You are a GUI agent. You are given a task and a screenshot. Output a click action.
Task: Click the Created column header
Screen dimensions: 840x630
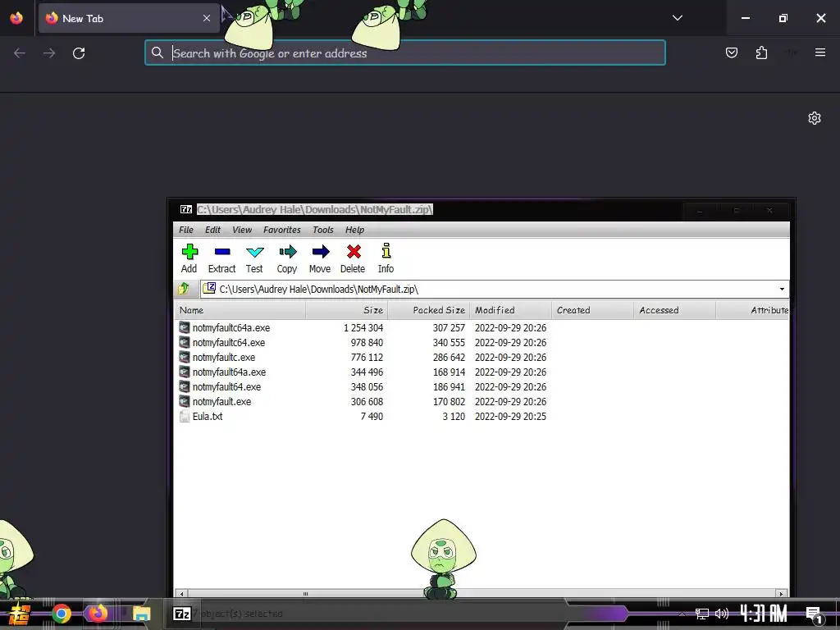pyautogui.click(x=592, y=310)
